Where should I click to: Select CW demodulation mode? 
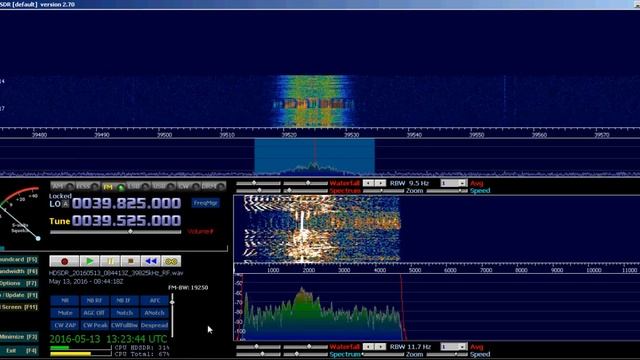tap(189, 187)
